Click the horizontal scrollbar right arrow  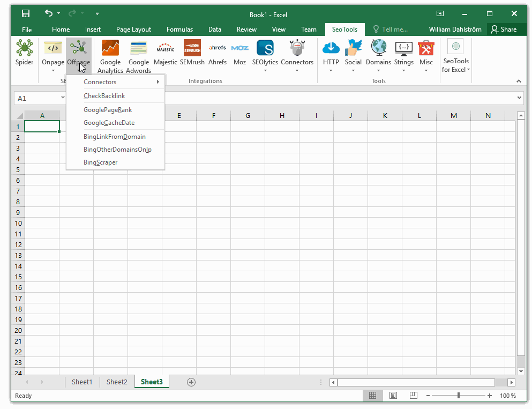coord(511,383)
